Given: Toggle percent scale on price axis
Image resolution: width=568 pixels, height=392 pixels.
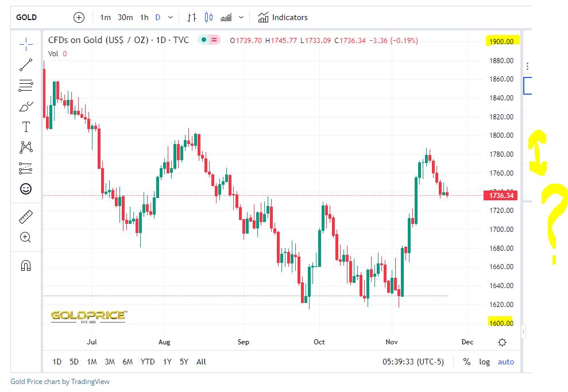Looking at the screenshot, I should click(x=467, y=362).
